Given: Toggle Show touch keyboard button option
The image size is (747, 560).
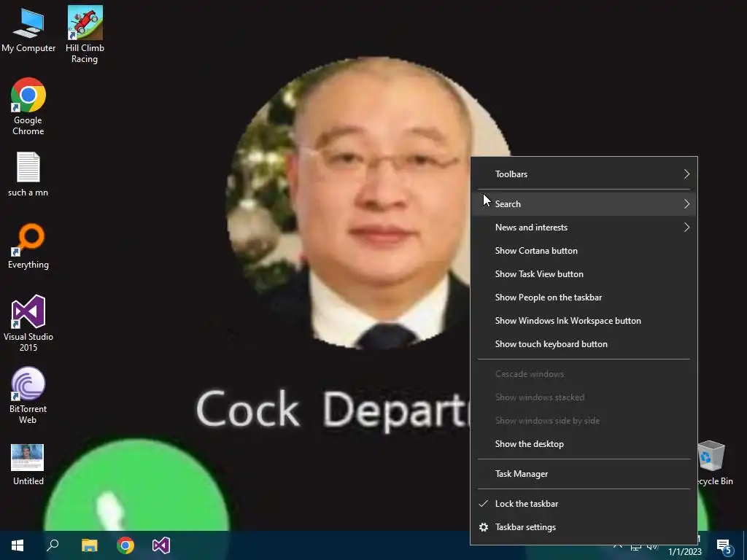Looking at the screenshot, I should [x=584, y=344].
